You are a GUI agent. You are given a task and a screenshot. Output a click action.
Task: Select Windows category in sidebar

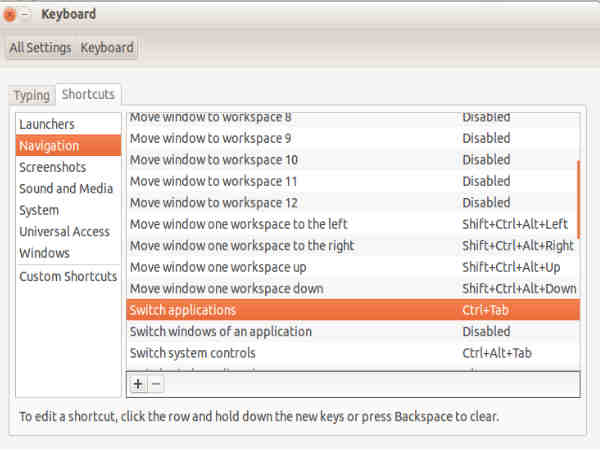(x=44, y=253)
